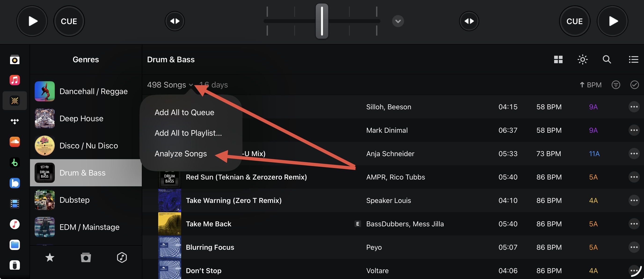644x279 pixels.
Task: Select the Dubstep genre
Action: tap(74, 200)
